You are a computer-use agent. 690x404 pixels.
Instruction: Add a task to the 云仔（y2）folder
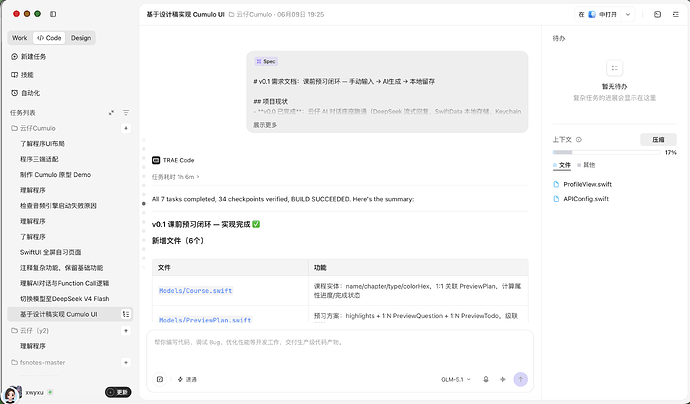coord(126,331)
